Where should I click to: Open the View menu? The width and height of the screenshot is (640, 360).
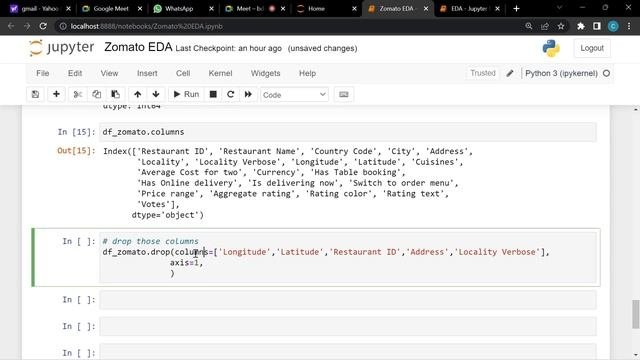109,73
